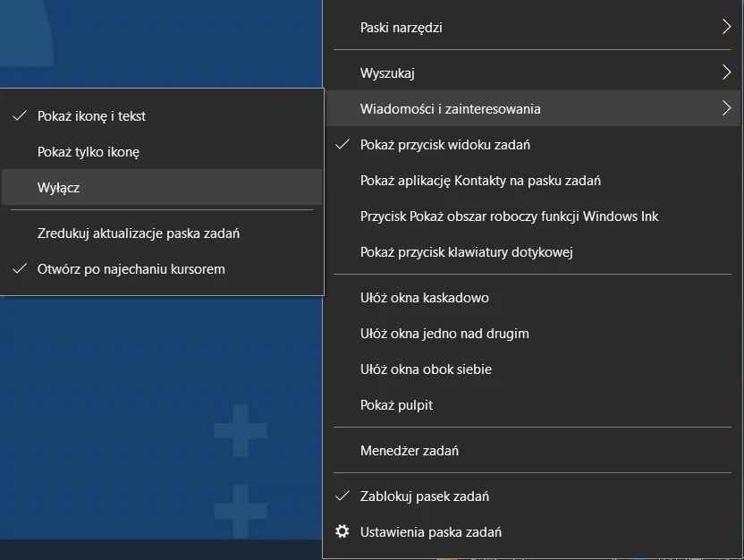Image resolution: width=744 pixels, height=560 pixels.
Task: Click the checkmark next to Otwórz po najechaniu kursorem
Action: [20, 268]
